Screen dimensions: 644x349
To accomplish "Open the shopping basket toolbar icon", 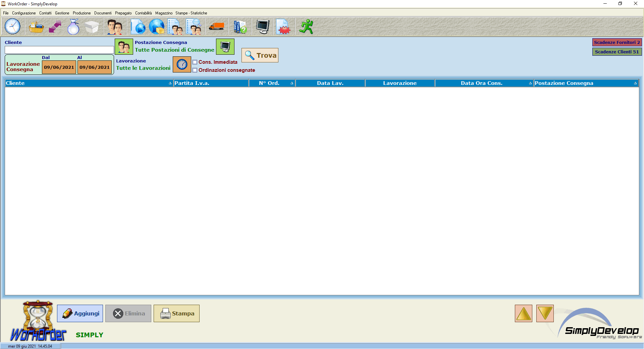I will pyautogui.click(x=36, y=27).
